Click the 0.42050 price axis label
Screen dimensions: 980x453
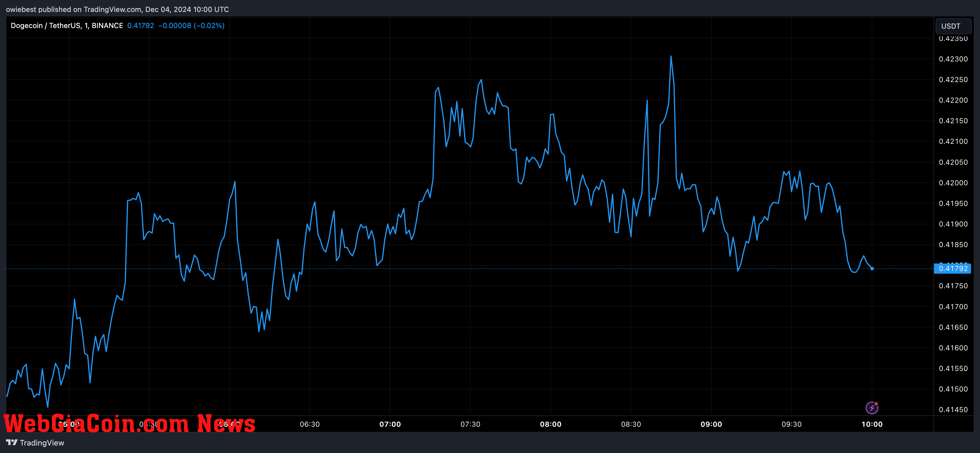point(953,162)
